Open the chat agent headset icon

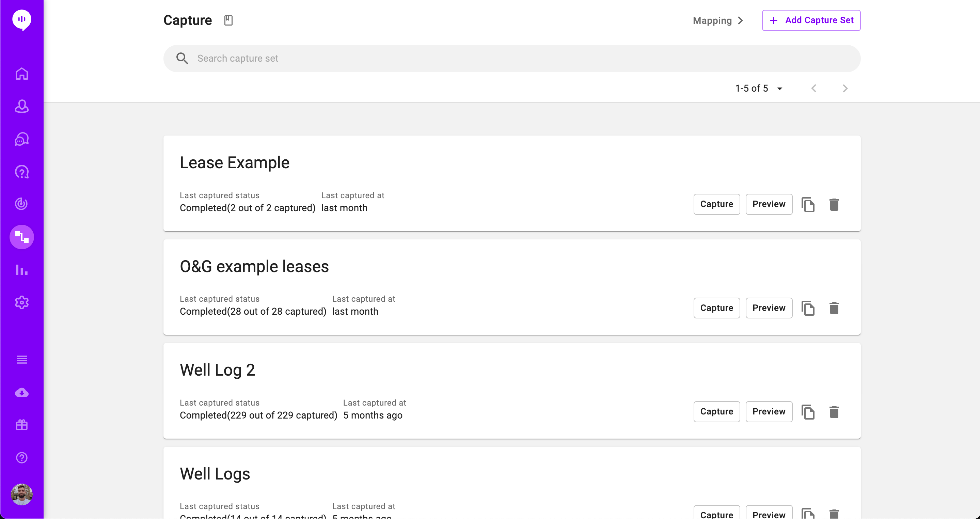22,139
